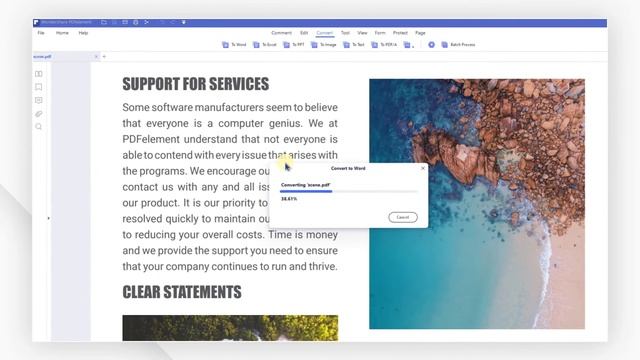
Task: Open the bookmarks side panel
Action: pos(39,87)
